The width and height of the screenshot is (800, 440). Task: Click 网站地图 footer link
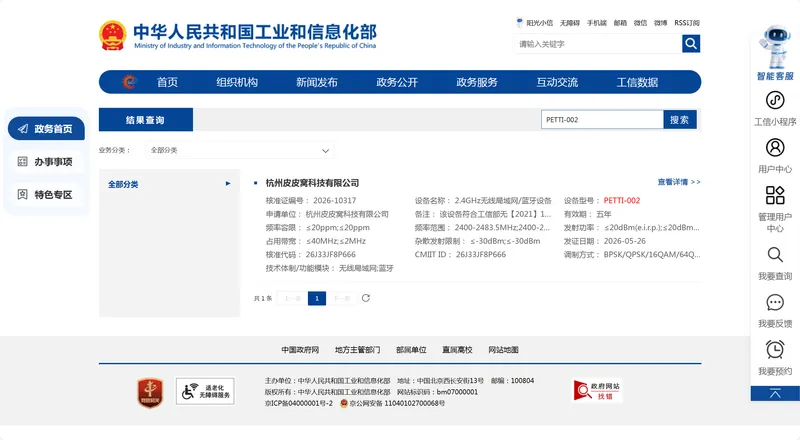pyautogui.click(x=503, y=350)
